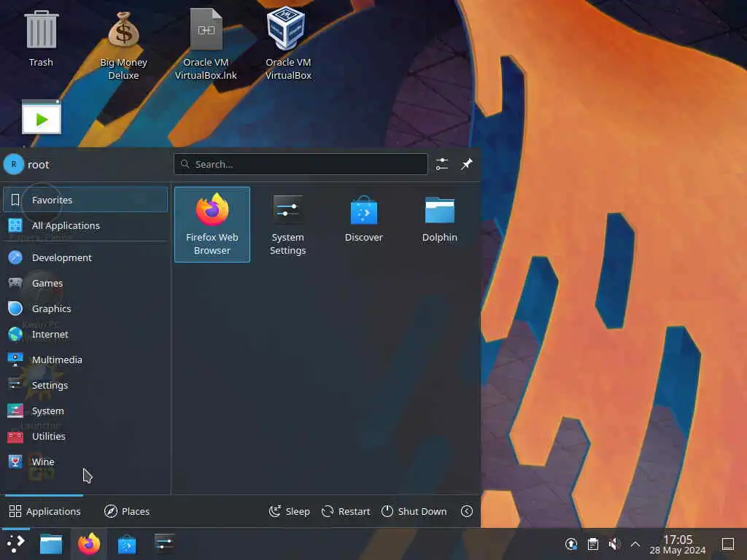Open the Wine category
The image size is (747, 560).
click(85, 462)
